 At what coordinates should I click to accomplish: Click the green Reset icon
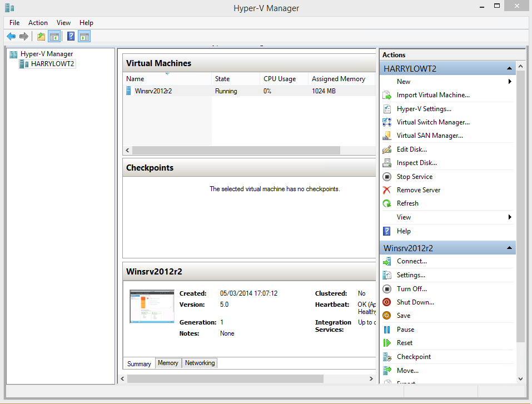pyautogui.click(x=387, y=343)
